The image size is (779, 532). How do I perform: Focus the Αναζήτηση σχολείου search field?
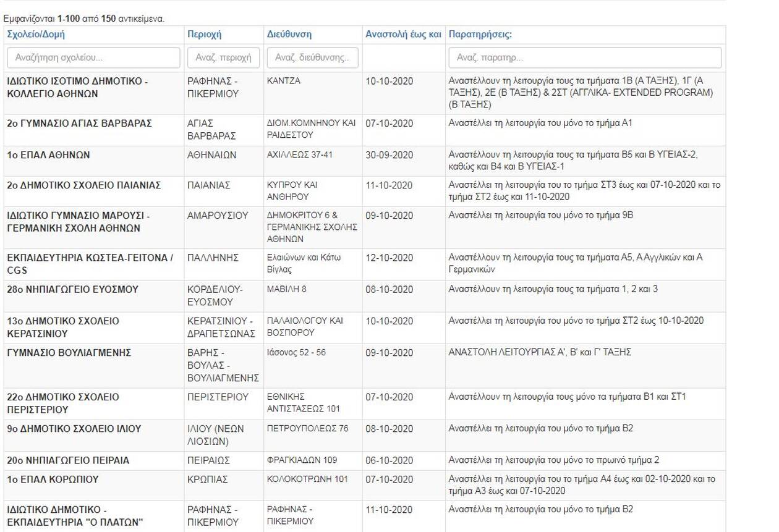pos(93,57)
